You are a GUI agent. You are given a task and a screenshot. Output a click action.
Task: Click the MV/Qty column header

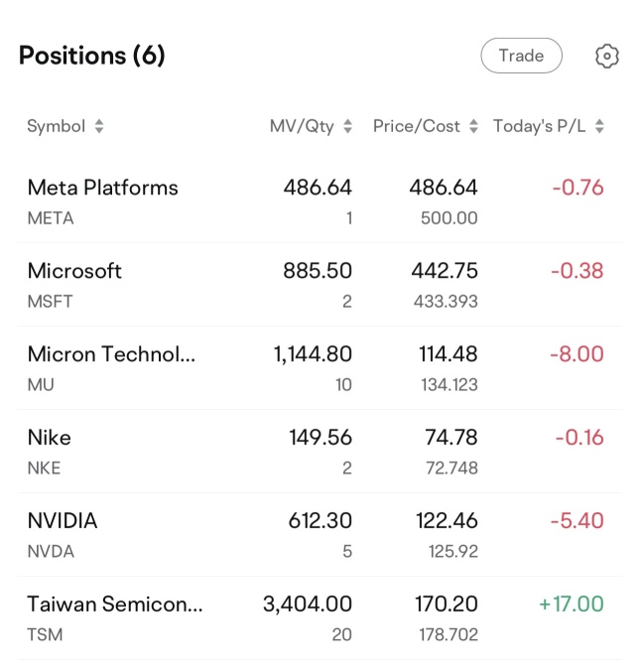(x=302, y=126)
